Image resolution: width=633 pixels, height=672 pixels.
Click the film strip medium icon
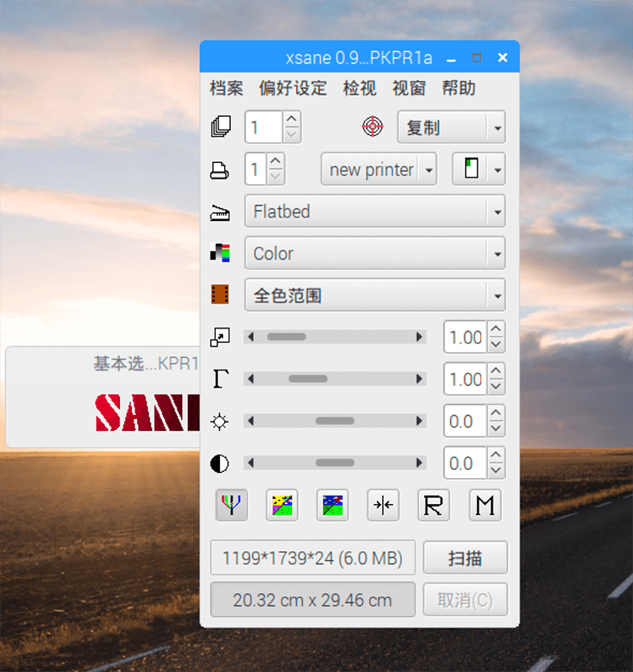[220, 295]
